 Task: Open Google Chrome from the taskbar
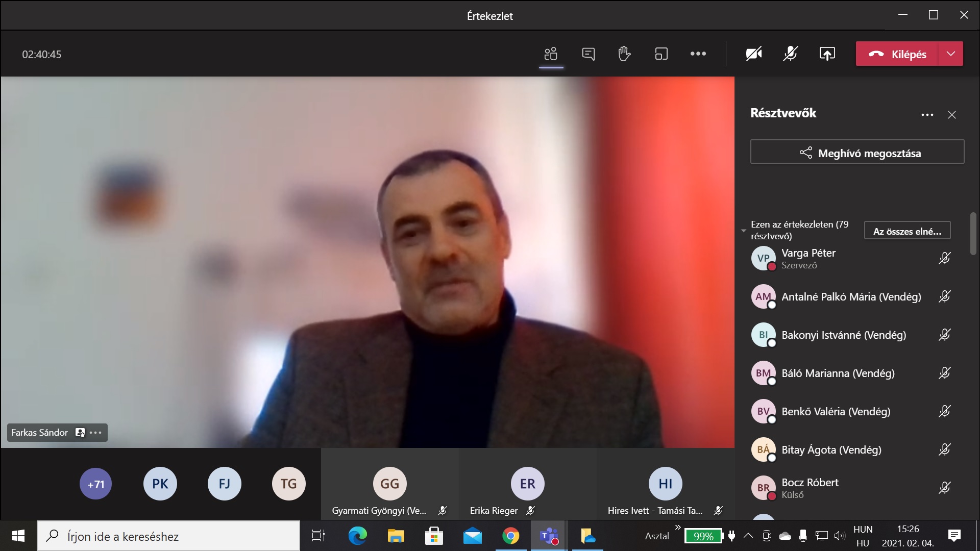[x=510, y=536]
